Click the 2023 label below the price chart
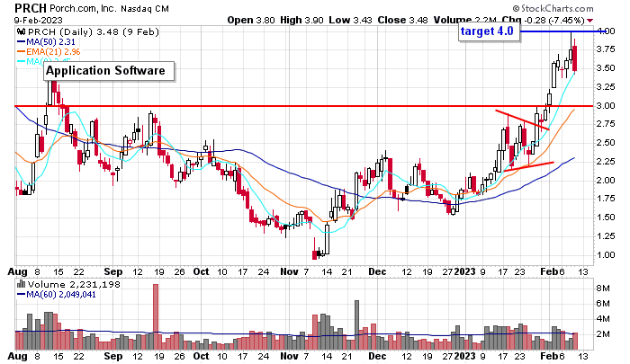 tap(465, 271)
